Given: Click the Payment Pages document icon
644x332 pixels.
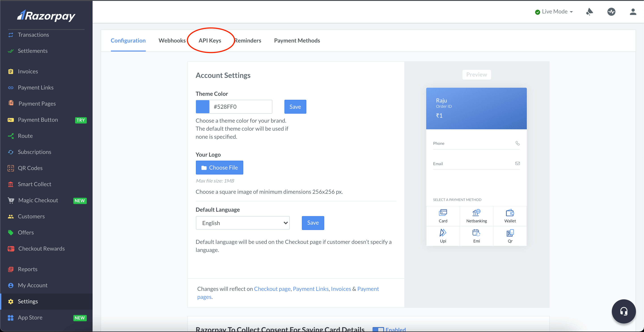Looking at the screenshot, I should click(x=11, y=103).
